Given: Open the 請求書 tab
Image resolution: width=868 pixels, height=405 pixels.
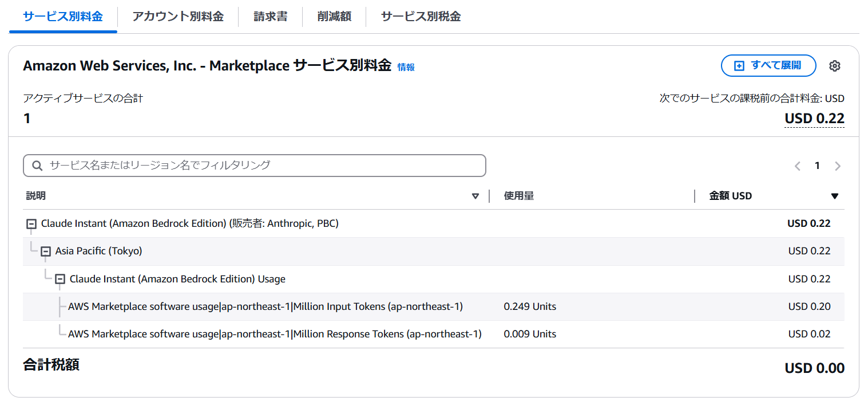Looking at the screenshot, I should click(x=271, y=17).
